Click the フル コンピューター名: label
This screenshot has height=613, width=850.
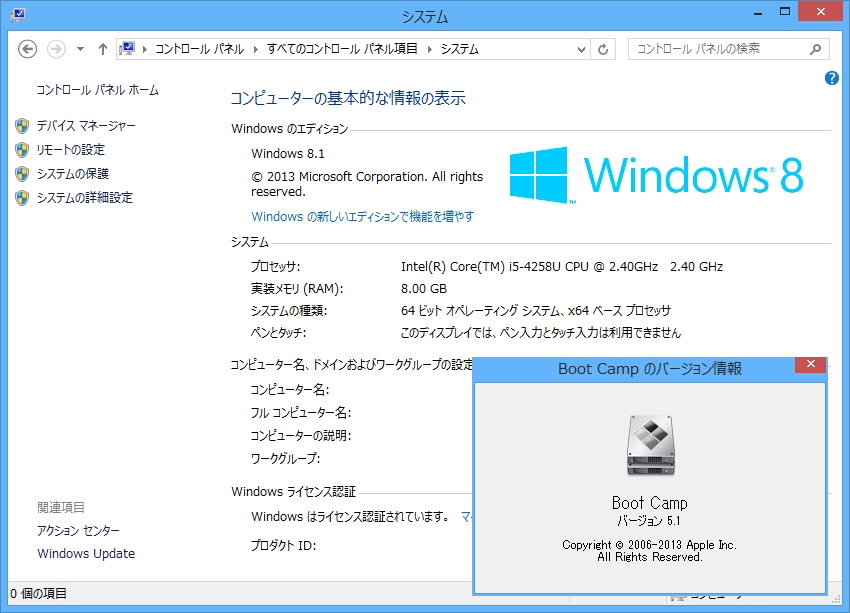(301, 412)
